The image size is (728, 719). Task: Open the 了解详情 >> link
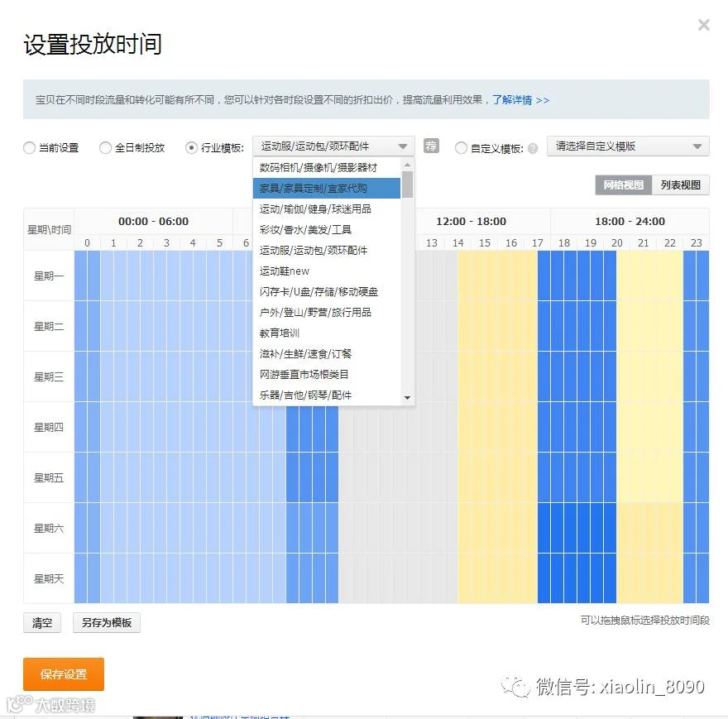[520, 100]
